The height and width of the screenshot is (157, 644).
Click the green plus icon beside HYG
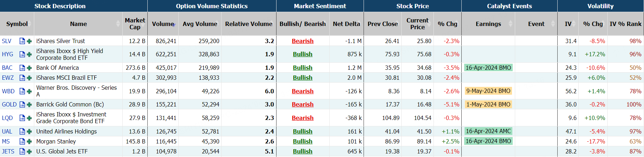(x=29, y=54)
